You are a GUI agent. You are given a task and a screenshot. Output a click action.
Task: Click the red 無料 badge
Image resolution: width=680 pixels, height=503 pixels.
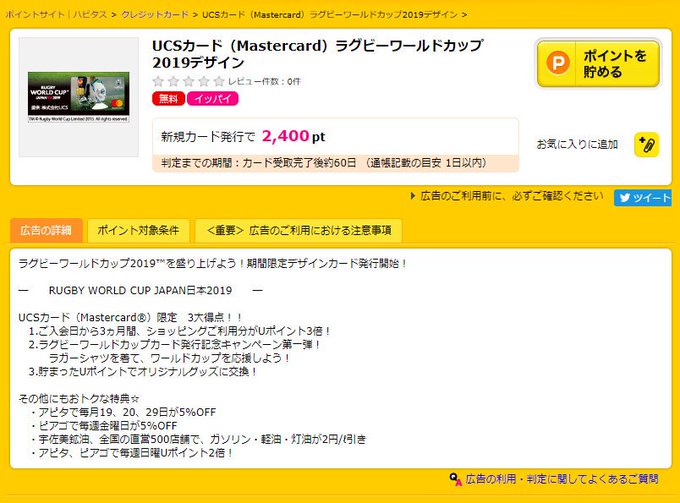tap(168, 98)
